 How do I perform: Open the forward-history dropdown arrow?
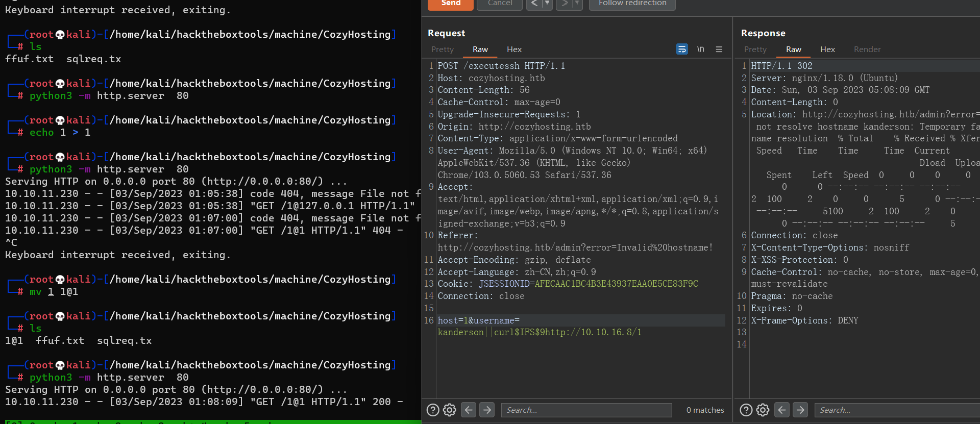pos(577,4)
